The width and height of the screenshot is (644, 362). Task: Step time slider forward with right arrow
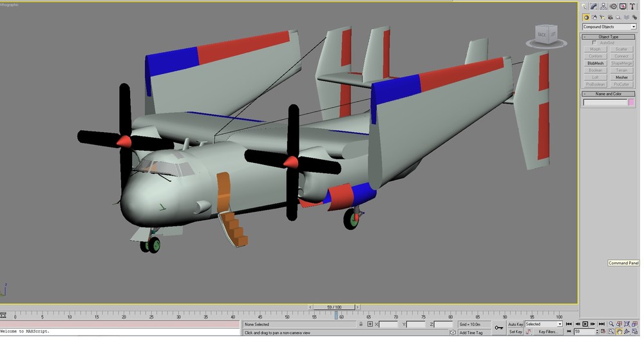click(x=357, y=307)
